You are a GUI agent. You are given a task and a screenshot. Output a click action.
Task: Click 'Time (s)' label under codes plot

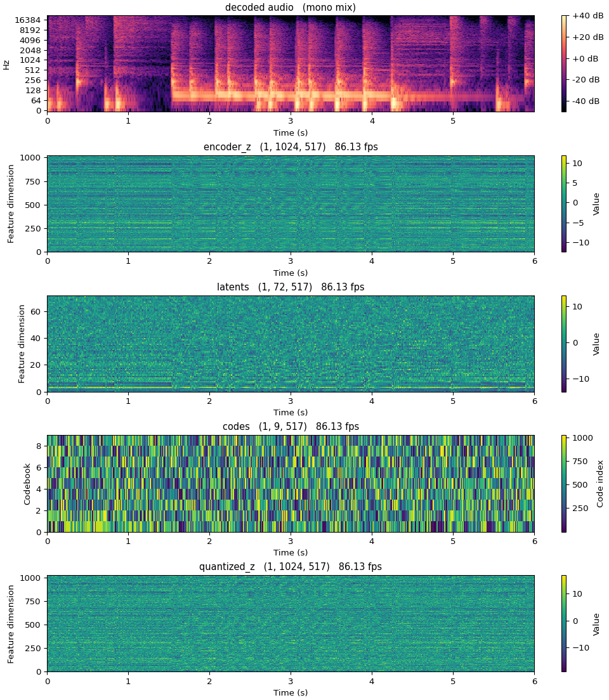(291, 553)
